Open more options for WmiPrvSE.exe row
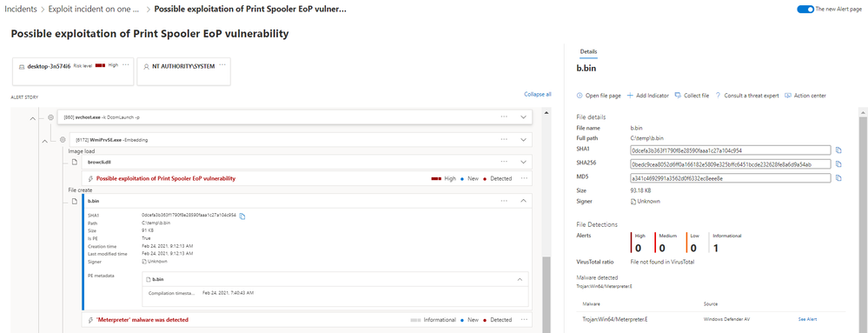 504,140
